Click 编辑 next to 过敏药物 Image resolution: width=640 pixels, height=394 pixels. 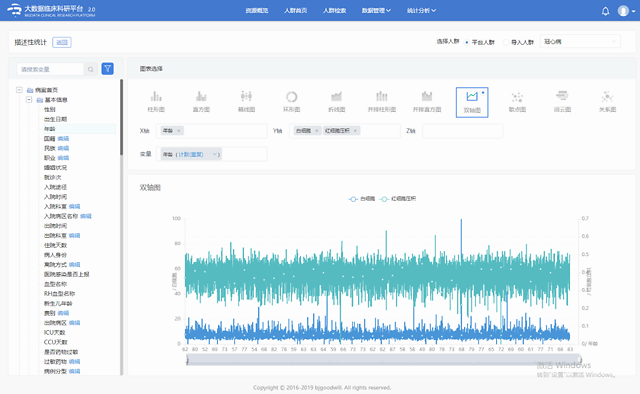74,362
